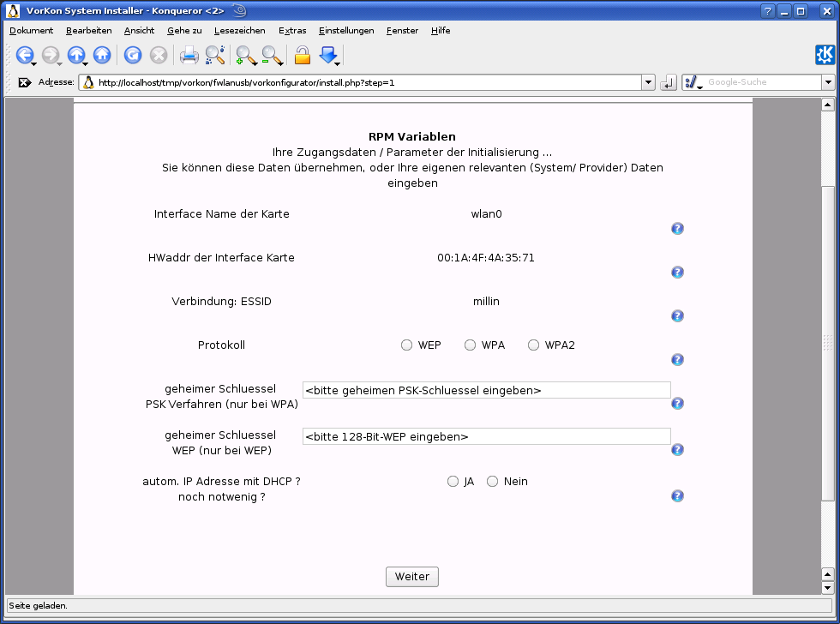This screenshot has width=840, height=624.
Task: Open the Hilfe menu
Action: 441,31
